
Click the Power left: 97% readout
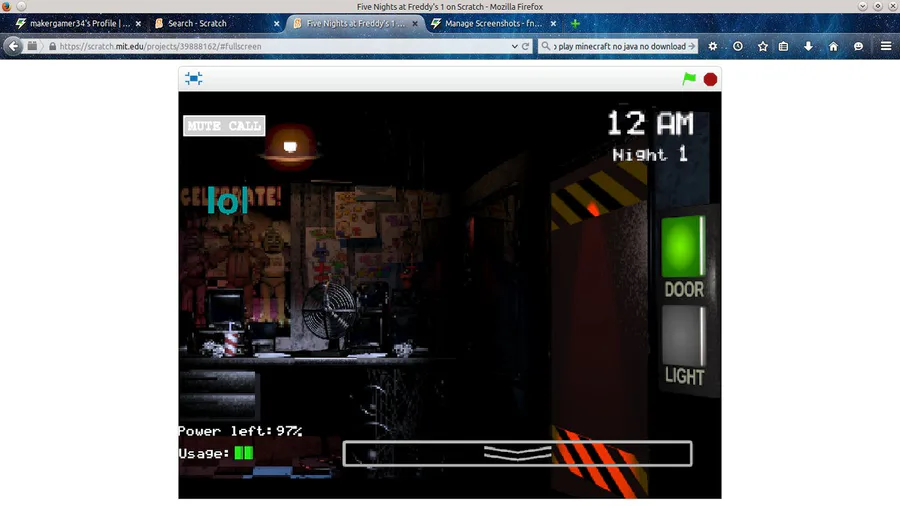(x=240, y=431)
